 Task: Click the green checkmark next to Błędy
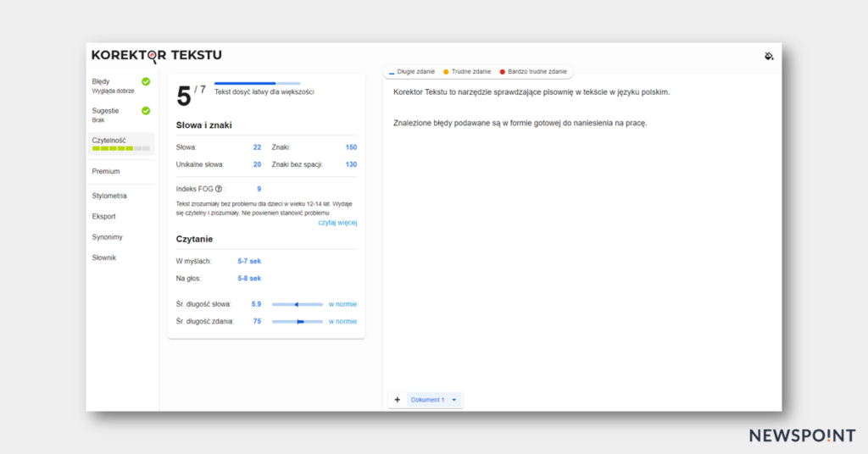[146, 82]
